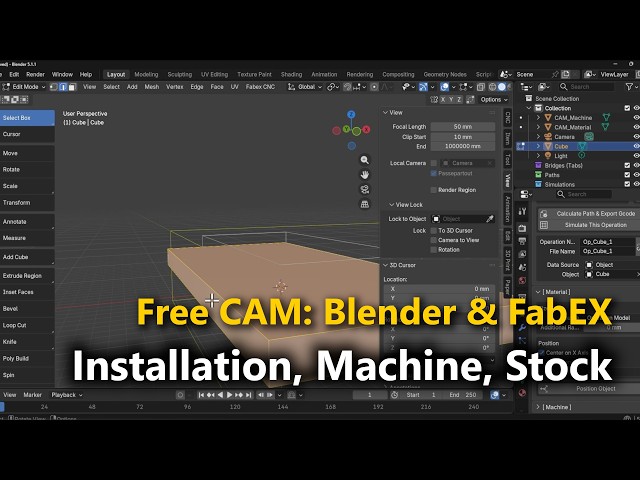Viewport: 640px width, 480px height.
Task: Hide the Light object eye icon
Action: pos(636,156)
